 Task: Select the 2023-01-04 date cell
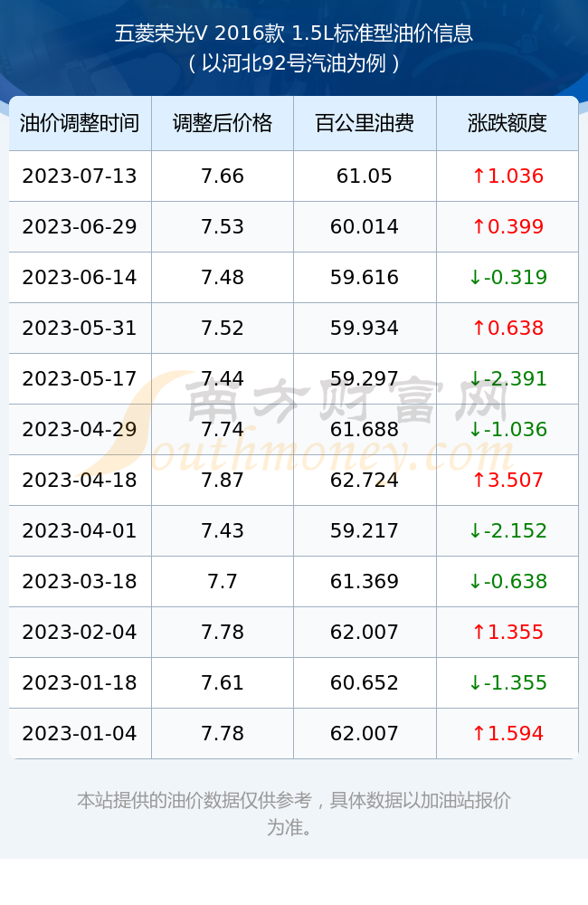(x=80, y=734)
